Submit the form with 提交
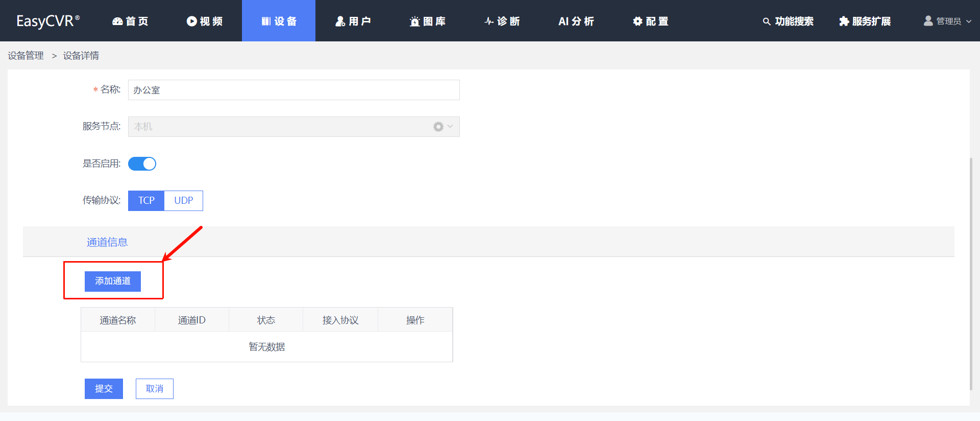 tap(104, 389)
